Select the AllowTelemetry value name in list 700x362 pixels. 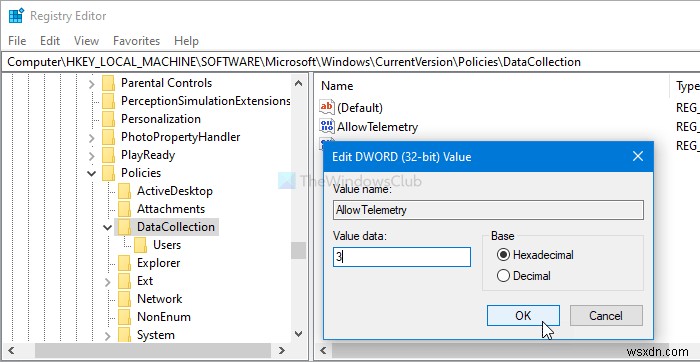point(377,127)
